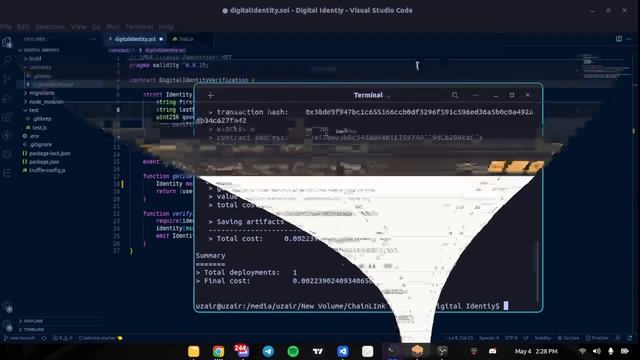Open the .gitignore file in Explorer
The height and width of the screenshot is (360, 640).
40,145
